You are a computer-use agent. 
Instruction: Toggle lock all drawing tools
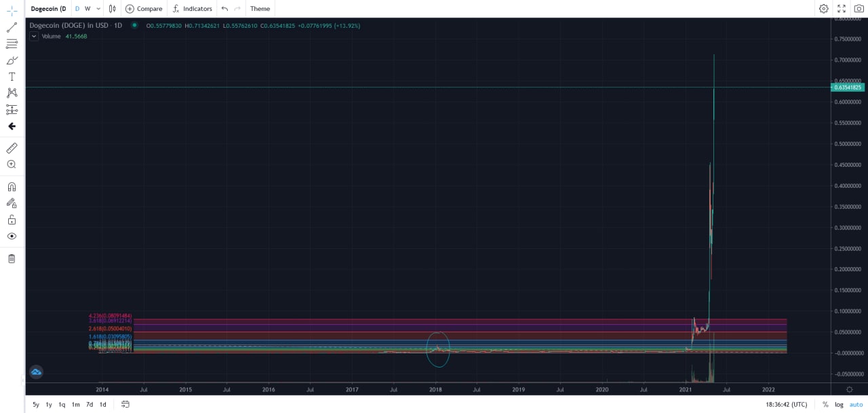pos(12,220)
